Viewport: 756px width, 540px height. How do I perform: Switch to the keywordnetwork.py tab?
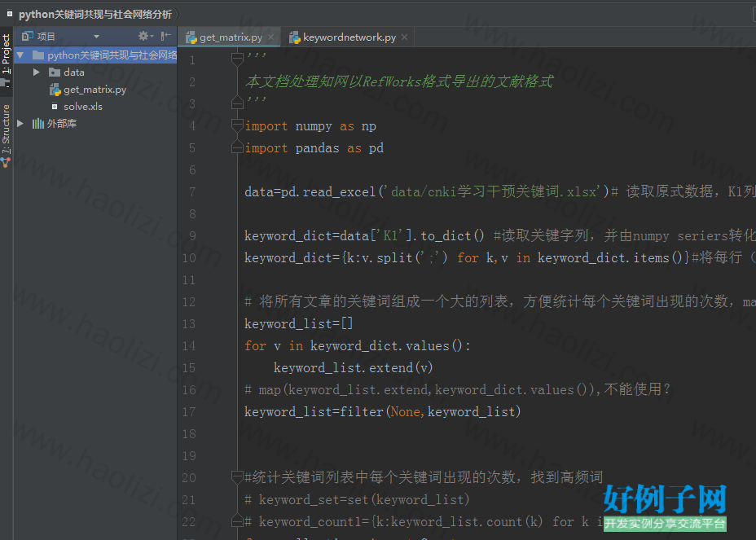pyautogui.click(x=349, y=37)
